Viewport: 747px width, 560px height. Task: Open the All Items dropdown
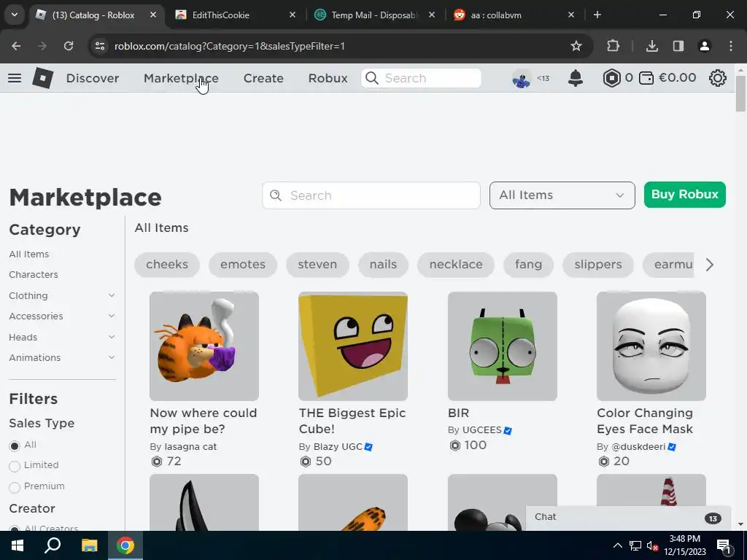pos(562,195)
